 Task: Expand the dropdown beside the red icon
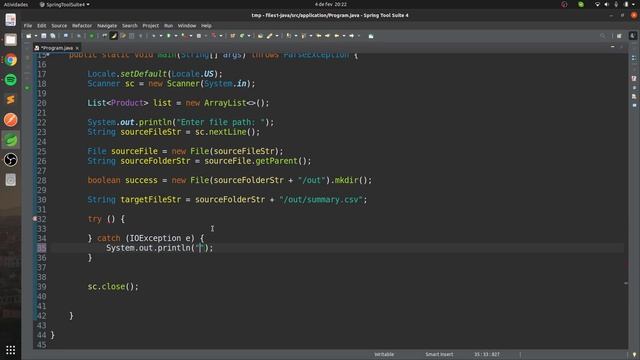[x=221, y=36]
